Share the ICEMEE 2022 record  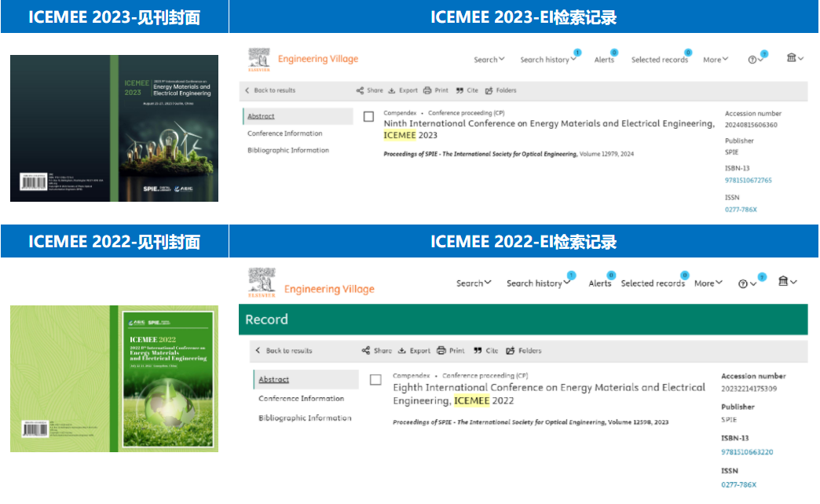[x=376, y=351]
